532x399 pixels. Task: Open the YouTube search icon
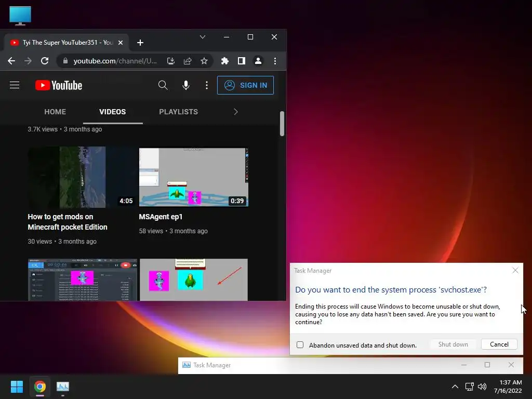click(163, 85)
